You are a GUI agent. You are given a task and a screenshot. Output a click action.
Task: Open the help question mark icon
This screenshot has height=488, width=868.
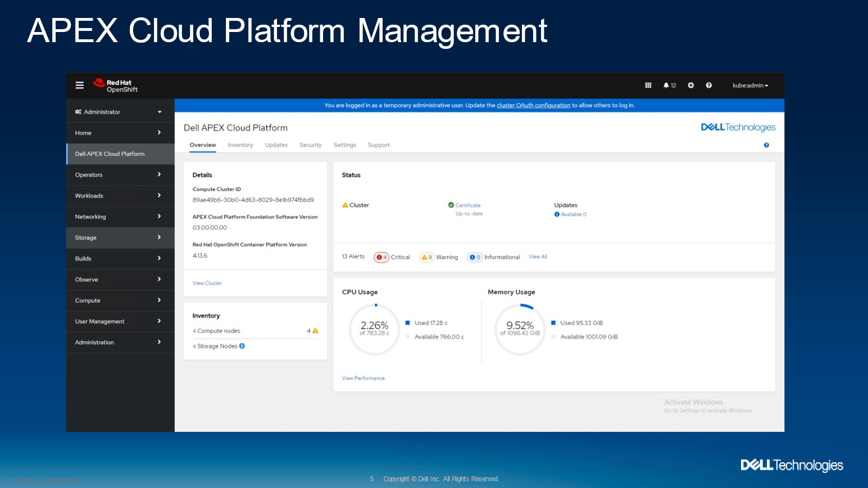[708, 85]
